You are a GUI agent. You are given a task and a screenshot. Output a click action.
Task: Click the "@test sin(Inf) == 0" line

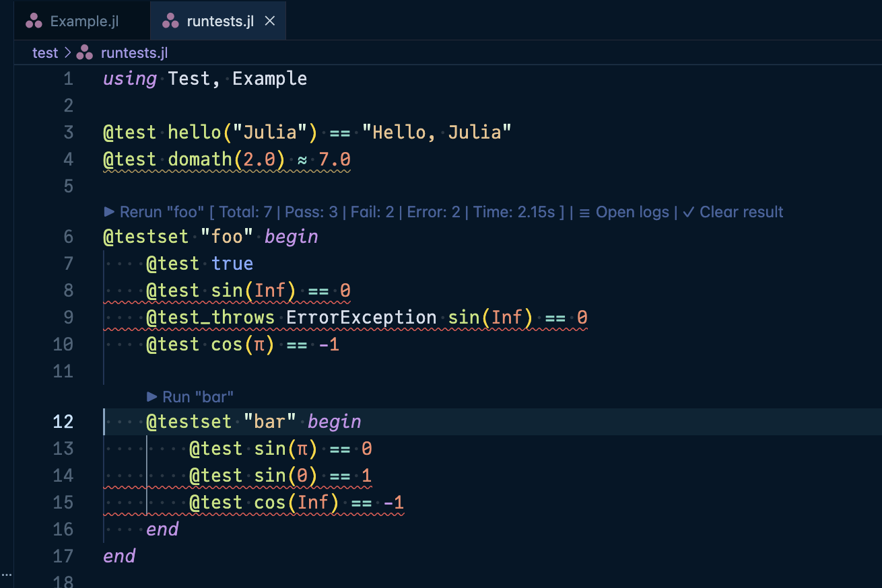[x=248, y=291]
